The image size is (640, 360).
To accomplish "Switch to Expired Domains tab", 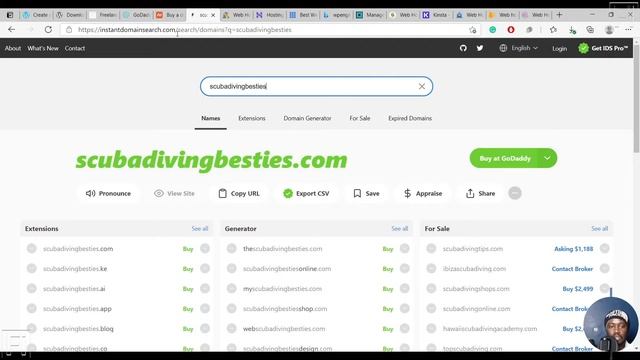I will pos(410,118).
